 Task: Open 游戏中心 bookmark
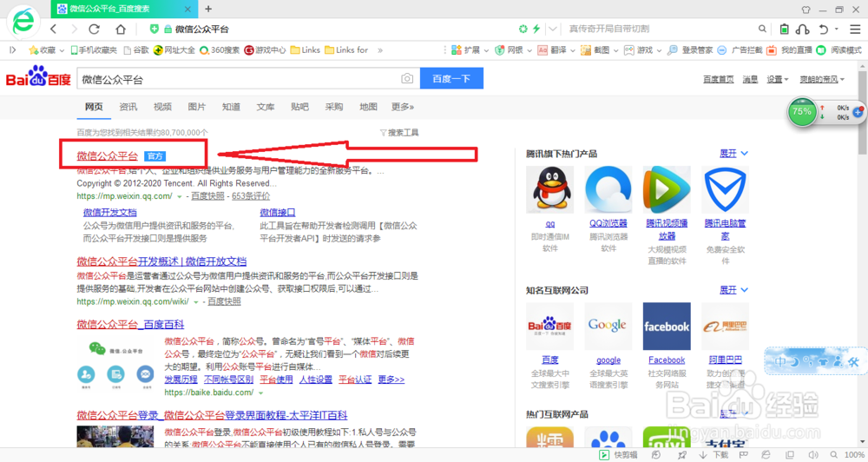(x=265, y=49)
